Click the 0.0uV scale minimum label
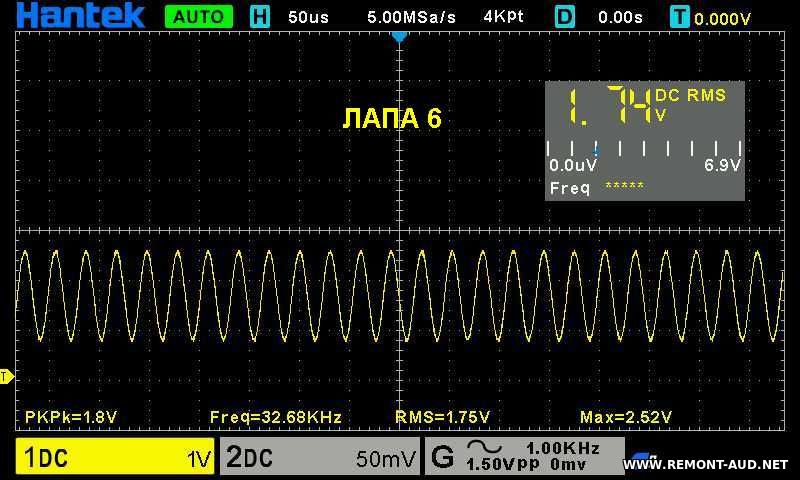800x480 pixels. pos(573,165)
